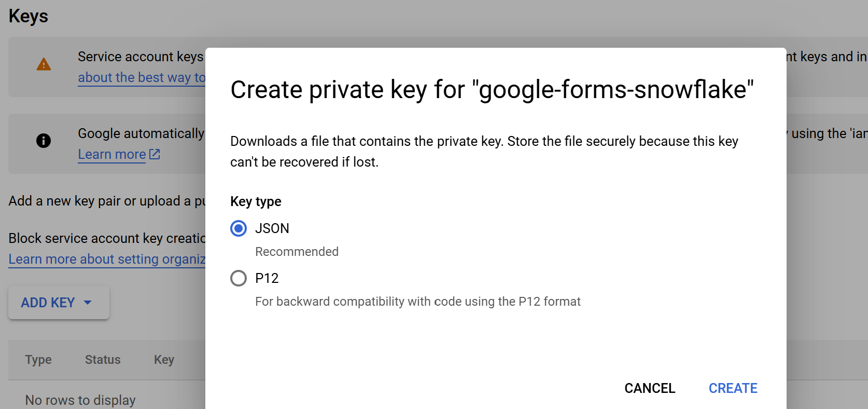Click the dialog title for google-forms-snowflake
The image size is (868, 409).
[x=492, y=90]
